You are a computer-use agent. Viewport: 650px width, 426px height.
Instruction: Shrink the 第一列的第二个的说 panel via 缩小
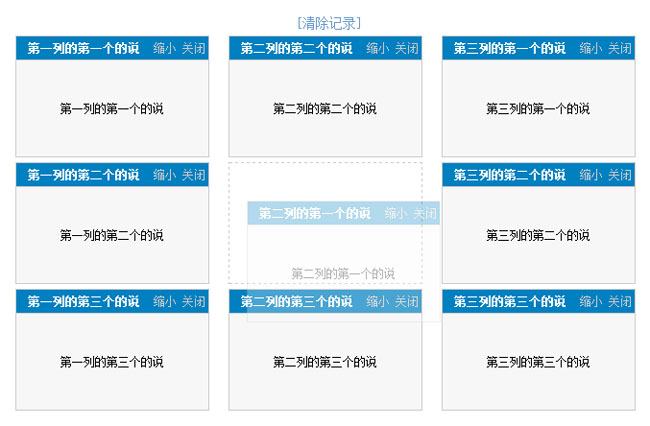point(164,175)
